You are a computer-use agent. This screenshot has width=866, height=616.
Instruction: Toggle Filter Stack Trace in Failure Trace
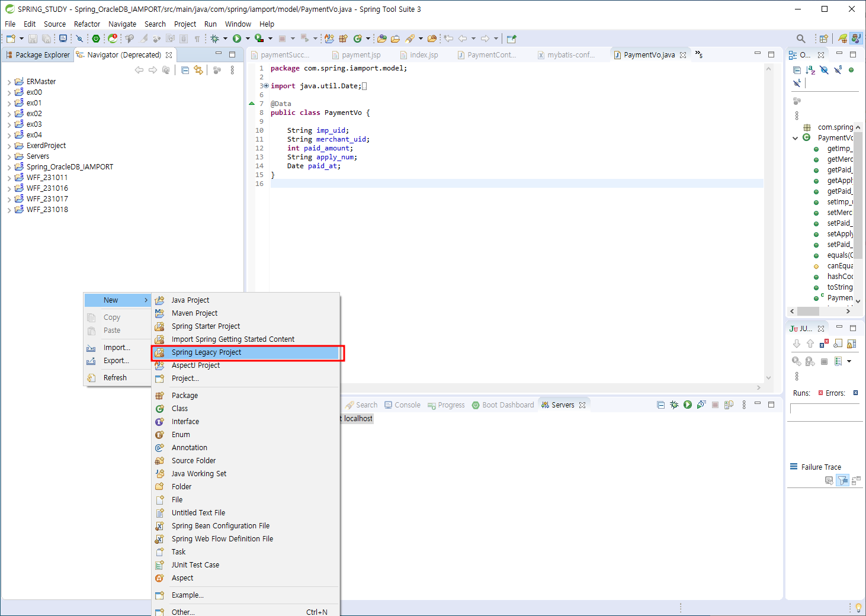tap(842, 480)
